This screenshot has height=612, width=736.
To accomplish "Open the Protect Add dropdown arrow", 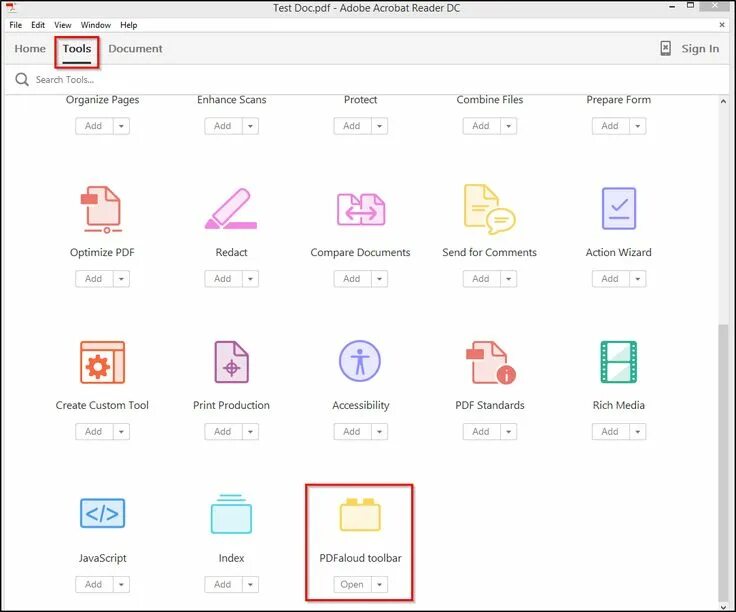I will 379,126.
